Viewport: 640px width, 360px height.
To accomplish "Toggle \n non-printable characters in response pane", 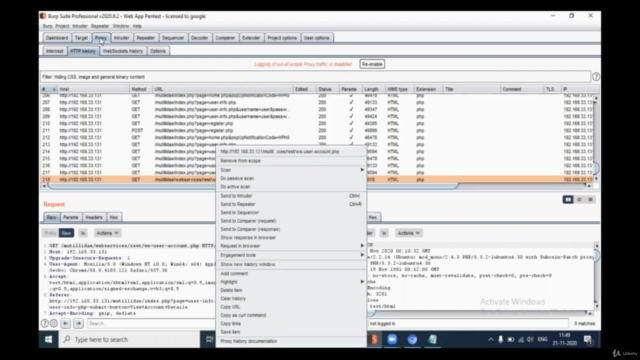I will click(x=384, y=233).
